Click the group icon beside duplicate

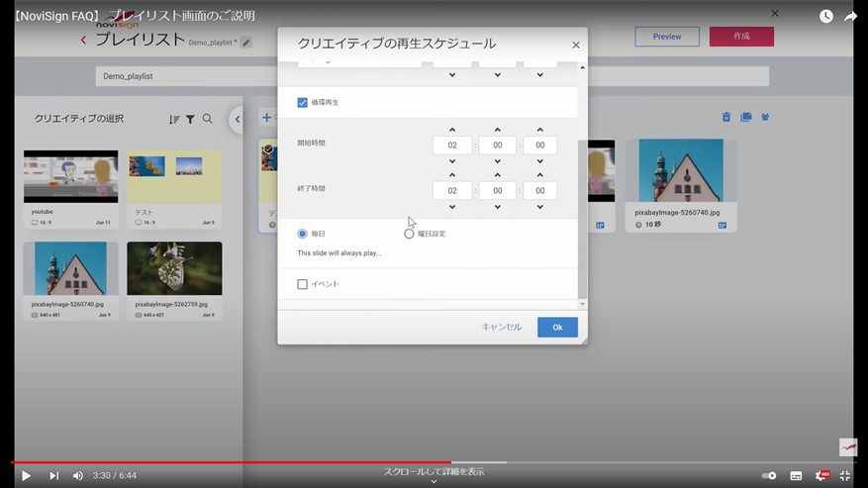tap(765, 117)
